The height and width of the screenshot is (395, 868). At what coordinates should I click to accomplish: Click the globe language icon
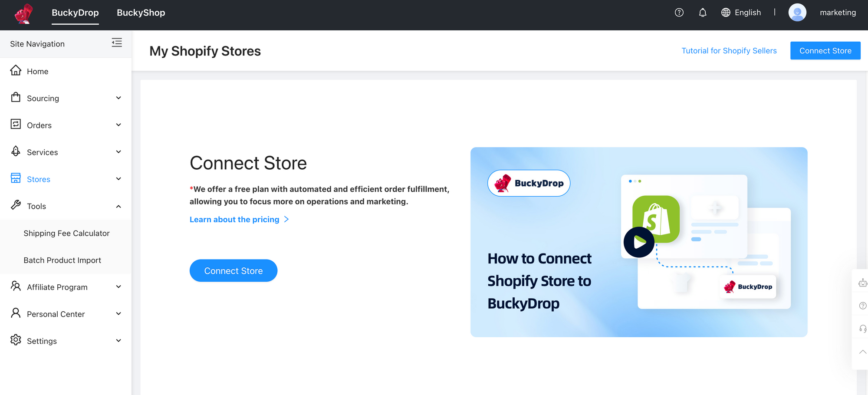click(x=726, y=13)
